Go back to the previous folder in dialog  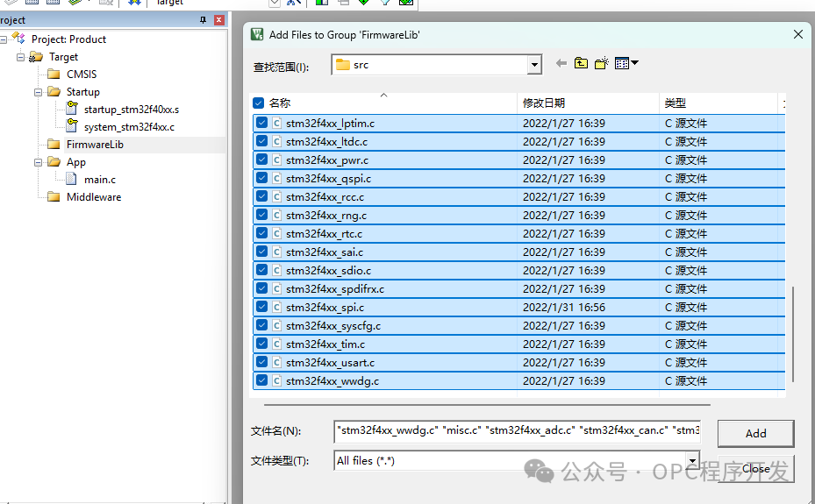pyautogui.click(x=561, y=63)
